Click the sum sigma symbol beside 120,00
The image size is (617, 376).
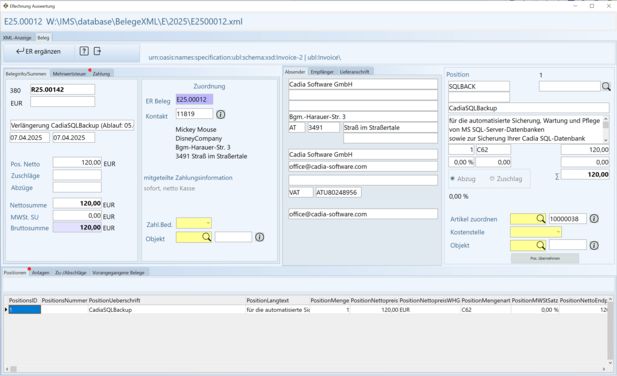click(557, 176)
